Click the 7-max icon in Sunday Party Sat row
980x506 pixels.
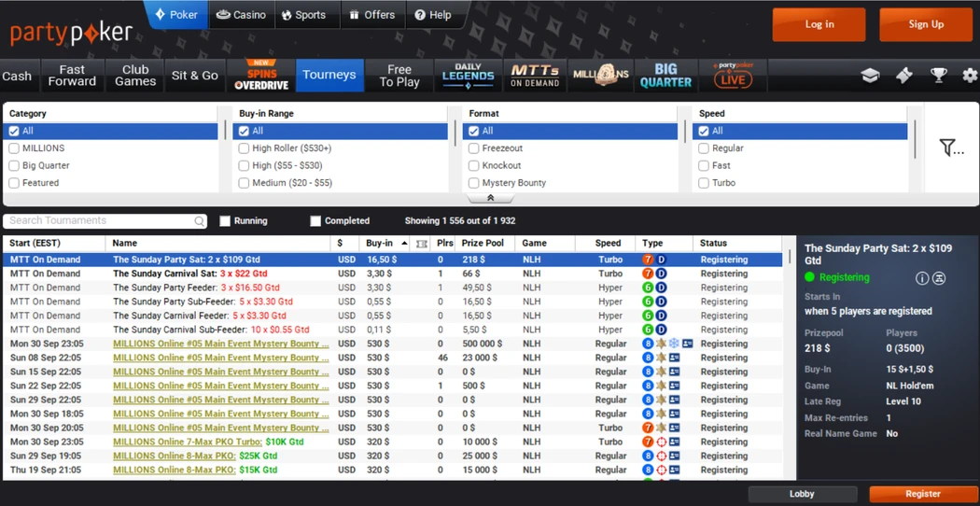point(648,260)
